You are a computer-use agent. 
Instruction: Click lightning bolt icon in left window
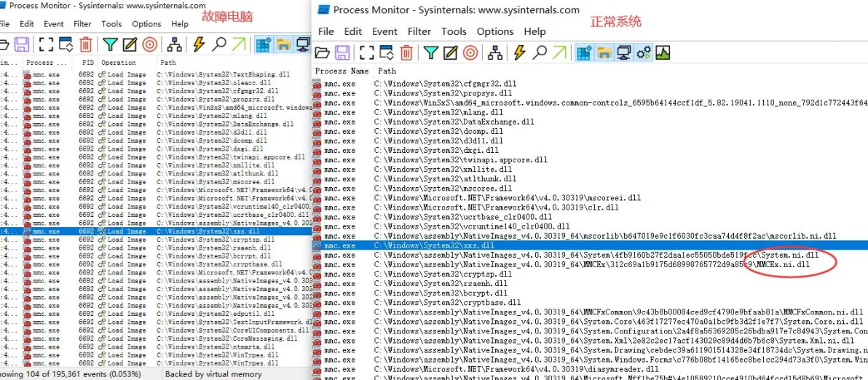[x=199, y=44]
